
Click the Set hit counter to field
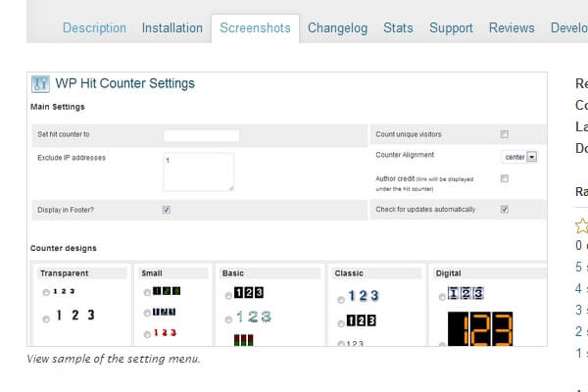[x=201, y=135]
